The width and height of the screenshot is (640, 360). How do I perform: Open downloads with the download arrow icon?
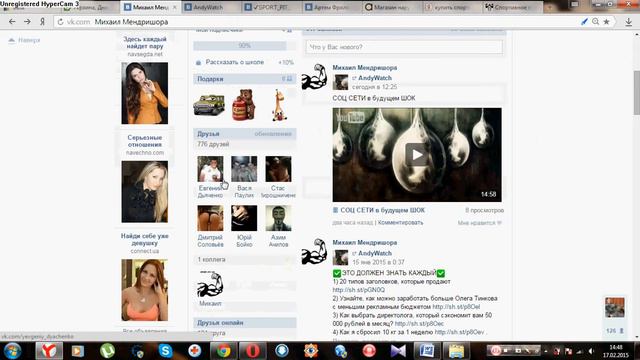(x=629, y=22)
